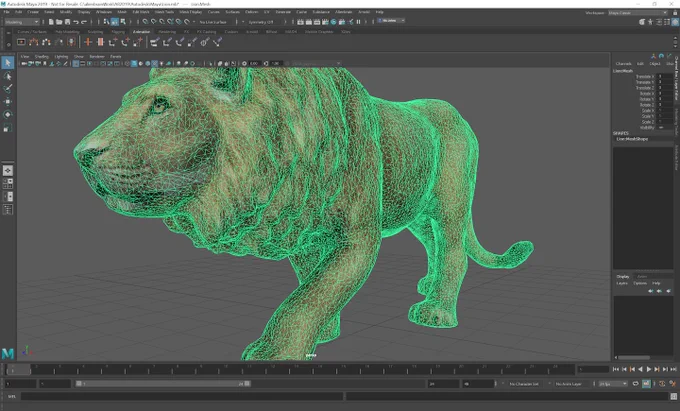Click the play backwards button
680x411 pixels.
(641, 369)
